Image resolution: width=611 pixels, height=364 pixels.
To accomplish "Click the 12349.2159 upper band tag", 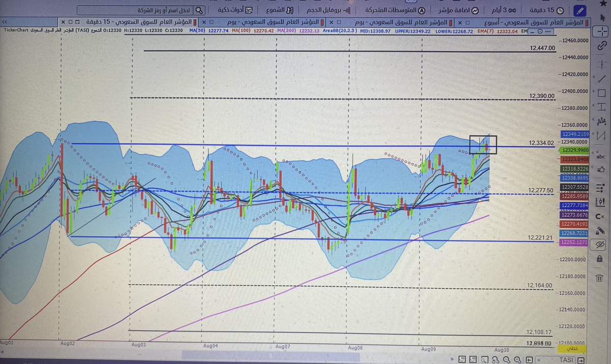I will [x=574, y=134].
